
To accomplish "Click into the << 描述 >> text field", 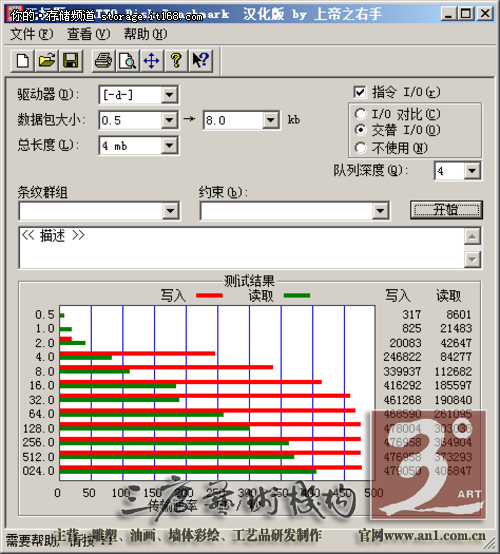I will click(x=242, y=248).
